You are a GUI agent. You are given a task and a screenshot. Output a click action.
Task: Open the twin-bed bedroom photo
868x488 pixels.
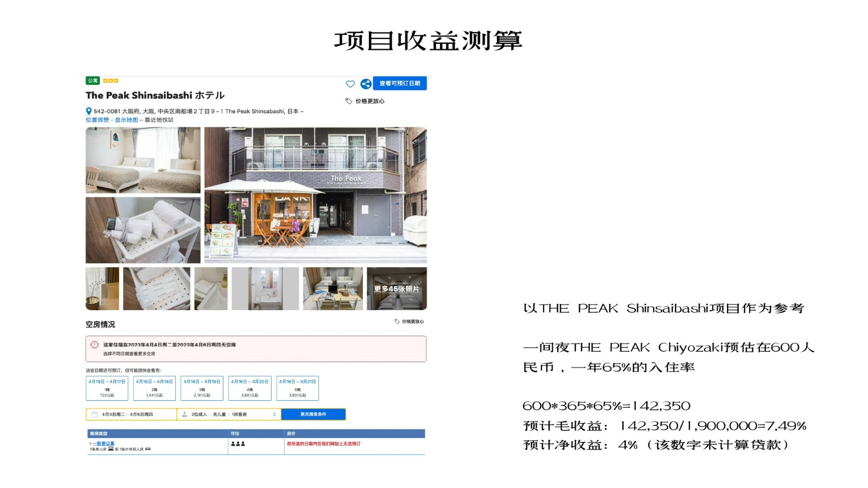(143, 160)
